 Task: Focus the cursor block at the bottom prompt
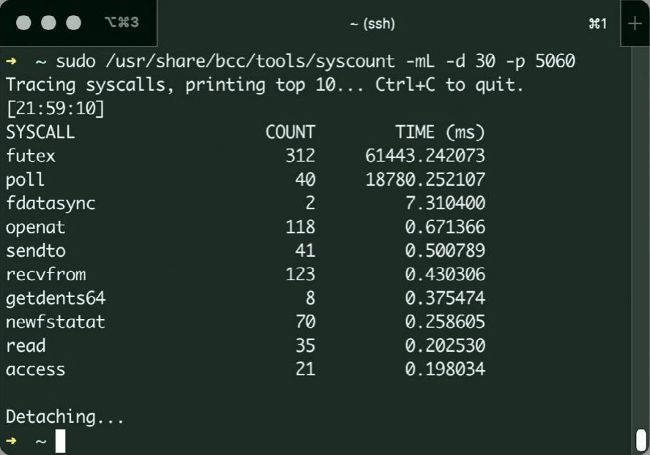(x=61, y=441)
